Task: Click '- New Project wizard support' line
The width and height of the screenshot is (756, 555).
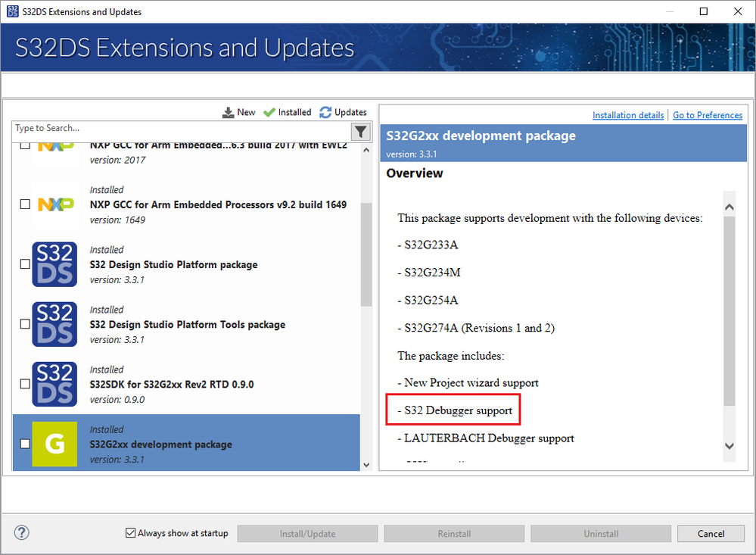Action: pyautogui.click(x=468, y=382)
